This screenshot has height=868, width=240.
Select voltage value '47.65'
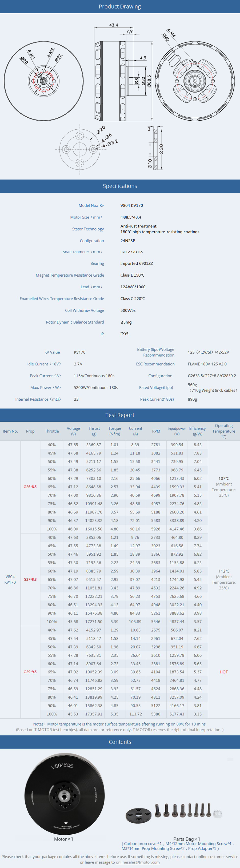(73, 445)
